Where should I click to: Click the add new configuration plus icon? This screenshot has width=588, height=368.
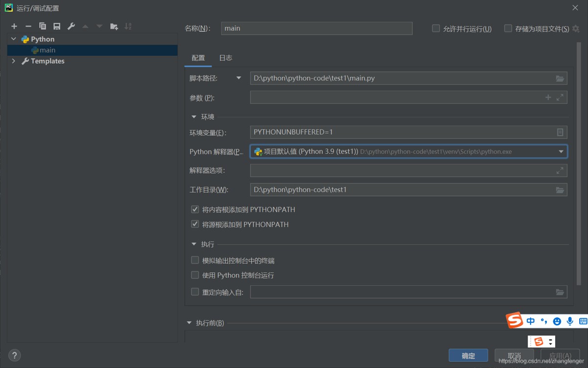[x=14, y=26]
